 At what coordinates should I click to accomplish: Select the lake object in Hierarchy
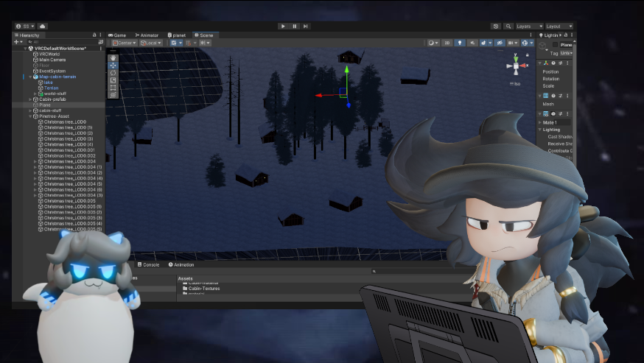[x=48, y=82]
